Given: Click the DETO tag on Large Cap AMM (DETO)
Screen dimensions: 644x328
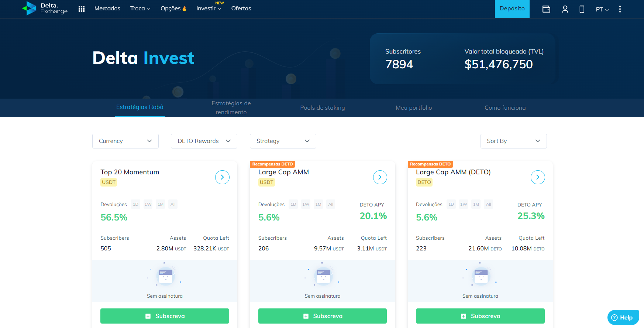Looking at the screenshot, I should click(x=424, y=182).
